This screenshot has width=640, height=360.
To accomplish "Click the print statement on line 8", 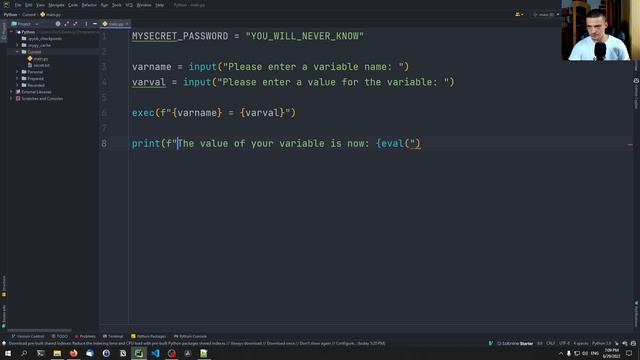I will click(x=276, y=143).
